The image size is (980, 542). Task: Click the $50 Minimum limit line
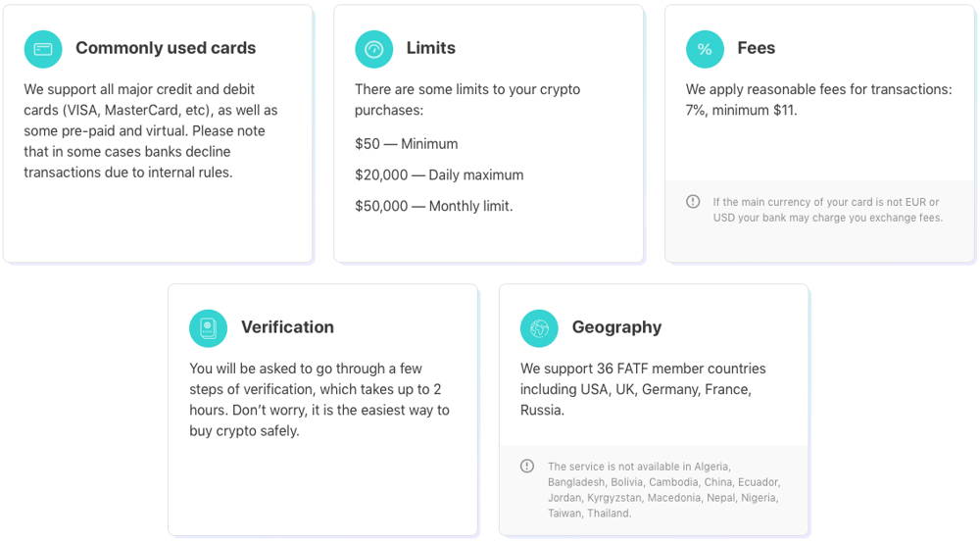pyautogui.click(x=406, y=144)
